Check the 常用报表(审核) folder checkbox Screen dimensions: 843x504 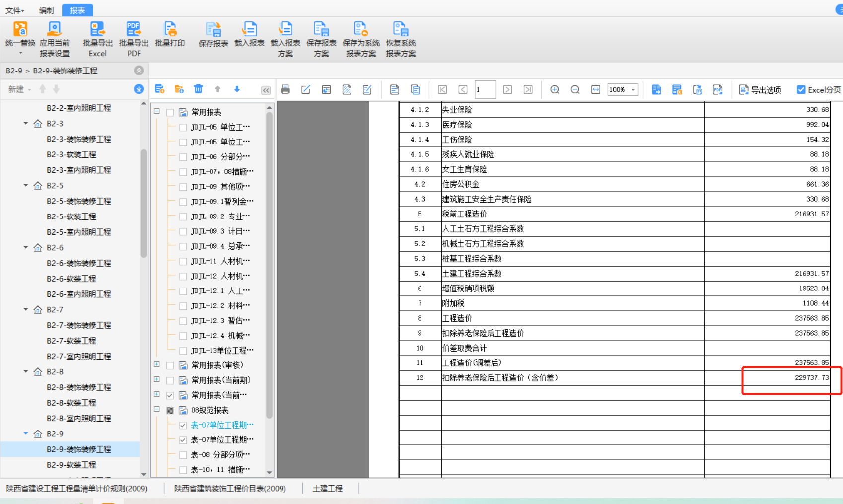(170, 365)
